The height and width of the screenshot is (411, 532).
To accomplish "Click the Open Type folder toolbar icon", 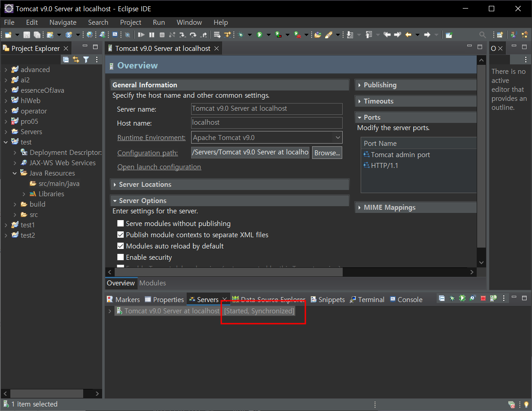I will click(317, 35).
